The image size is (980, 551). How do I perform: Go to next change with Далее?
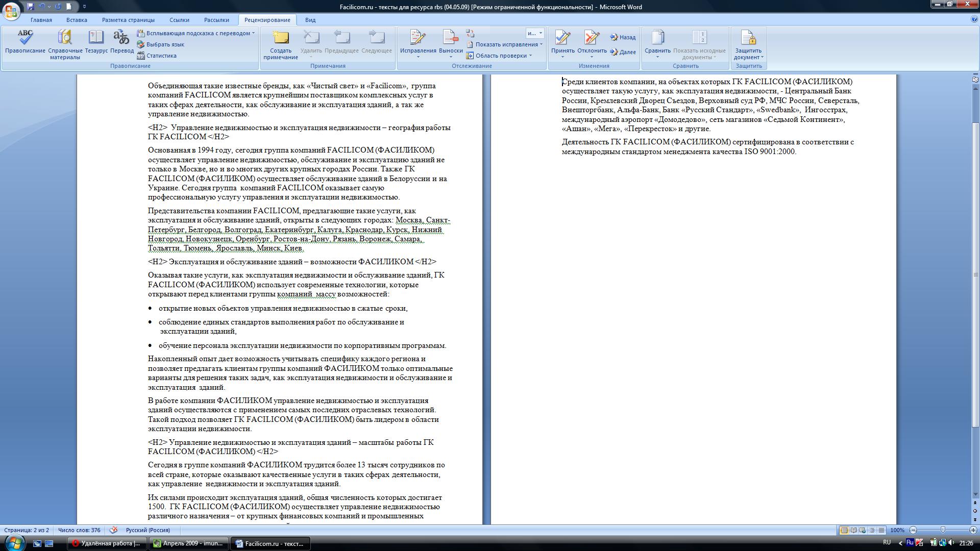[623, 52]
